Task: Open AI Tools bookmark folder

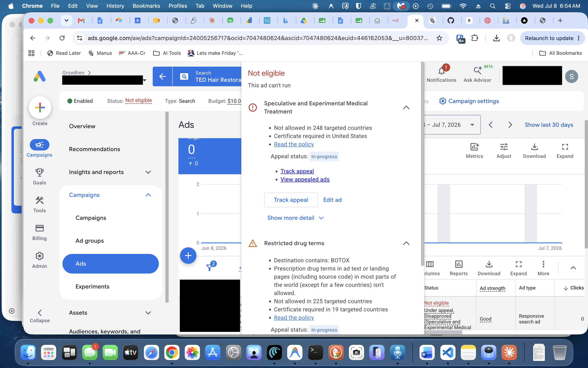Action: pos(167,53)
